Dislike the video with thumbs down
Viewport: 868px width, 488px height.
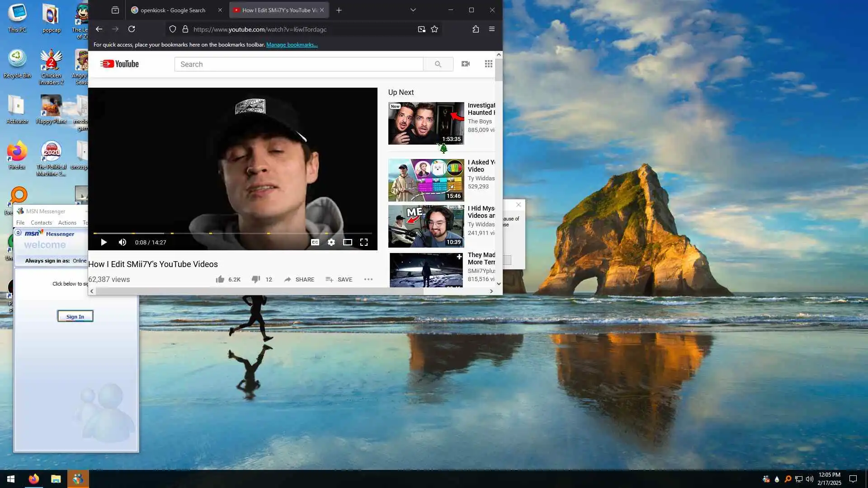[x=255, y=279]
